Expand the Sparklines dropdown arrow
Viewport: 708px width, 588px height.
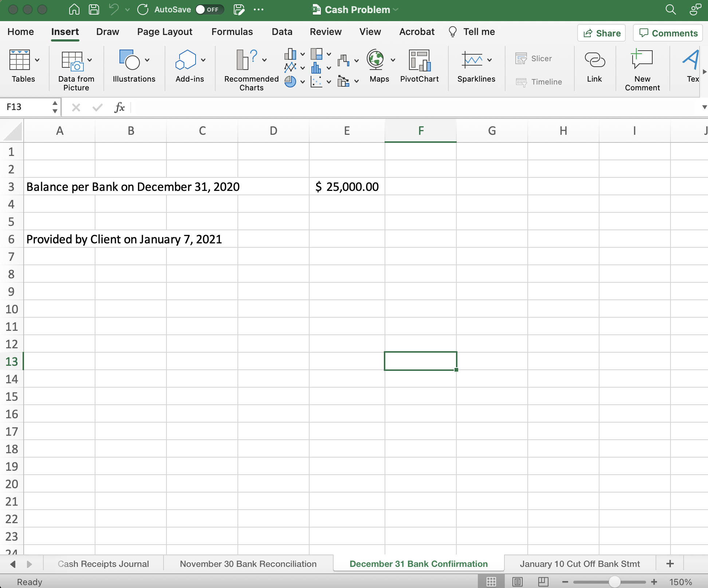tap(489, 60)
